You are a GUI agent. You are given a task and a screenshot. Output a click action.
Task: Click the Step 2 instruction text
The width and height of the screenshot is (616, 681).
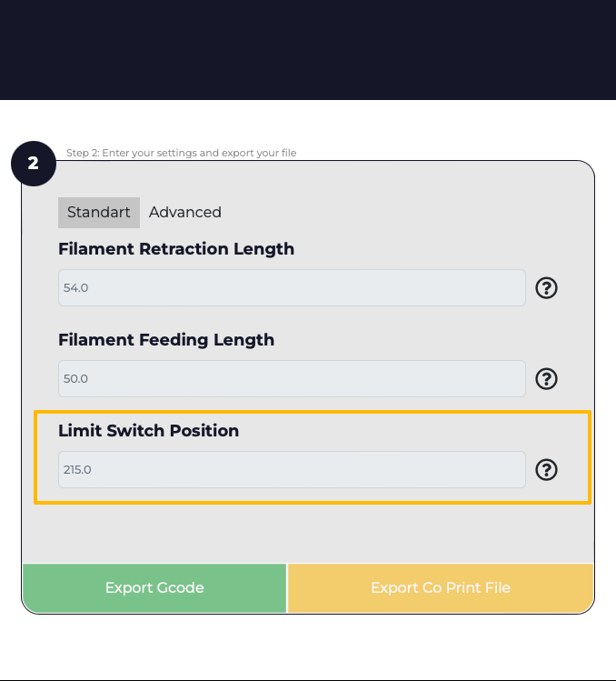[181, 153]
